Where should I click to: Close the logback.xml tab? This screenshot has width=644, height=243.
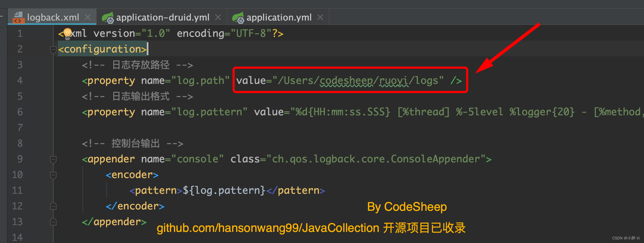pos(88,17)
